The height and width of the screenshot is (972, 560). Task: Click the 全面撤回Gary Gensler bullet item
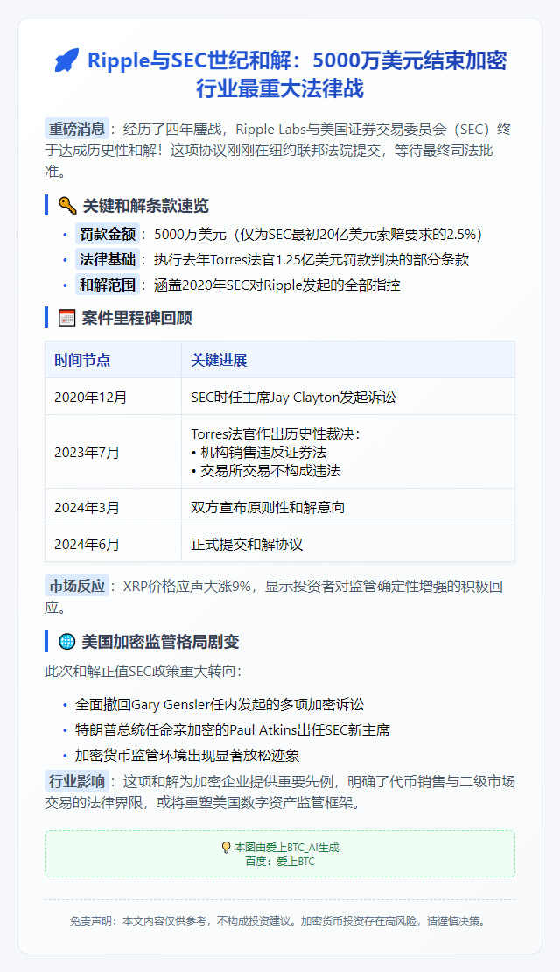[220, 704]
